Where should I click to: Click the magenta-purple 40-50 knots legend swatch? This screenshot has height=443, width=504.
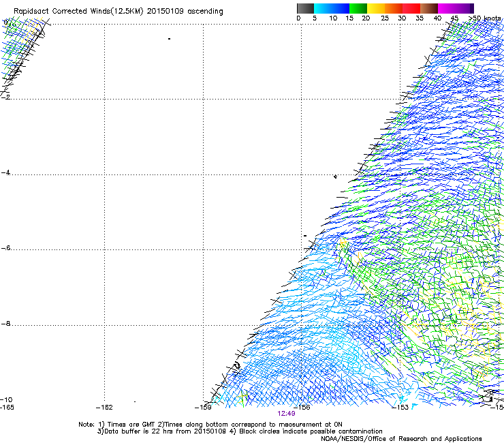coord(456,8)
